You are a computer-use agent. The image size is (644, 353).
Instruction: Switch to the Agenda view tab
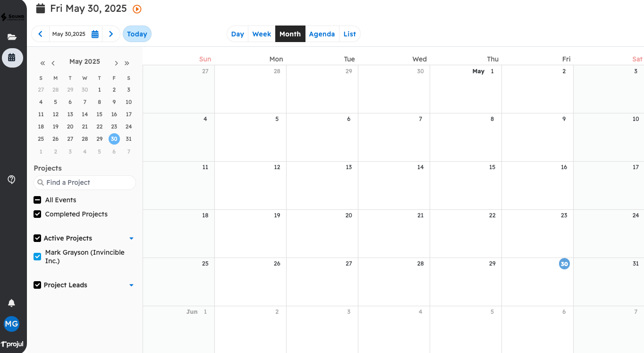coord(322,34)
